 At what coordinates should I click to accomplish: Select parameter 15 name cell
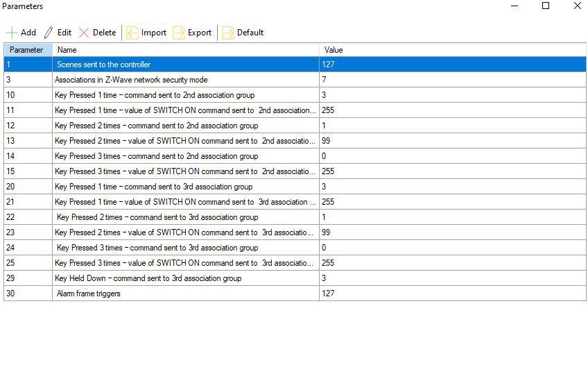pos(186,171)
